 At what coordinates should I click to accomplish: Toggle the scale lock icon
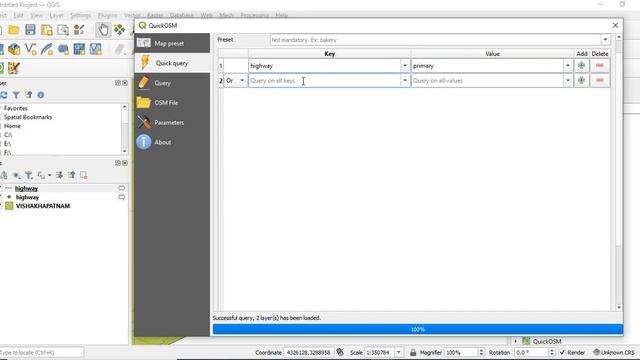click(413, 352)
